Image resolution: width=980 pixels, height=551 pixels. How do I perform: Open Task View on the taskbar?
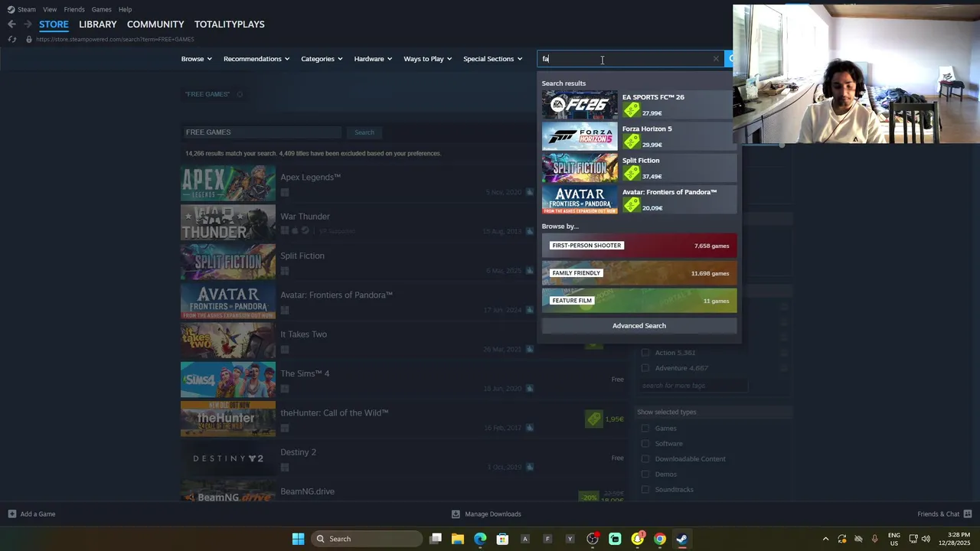[436, 539]
